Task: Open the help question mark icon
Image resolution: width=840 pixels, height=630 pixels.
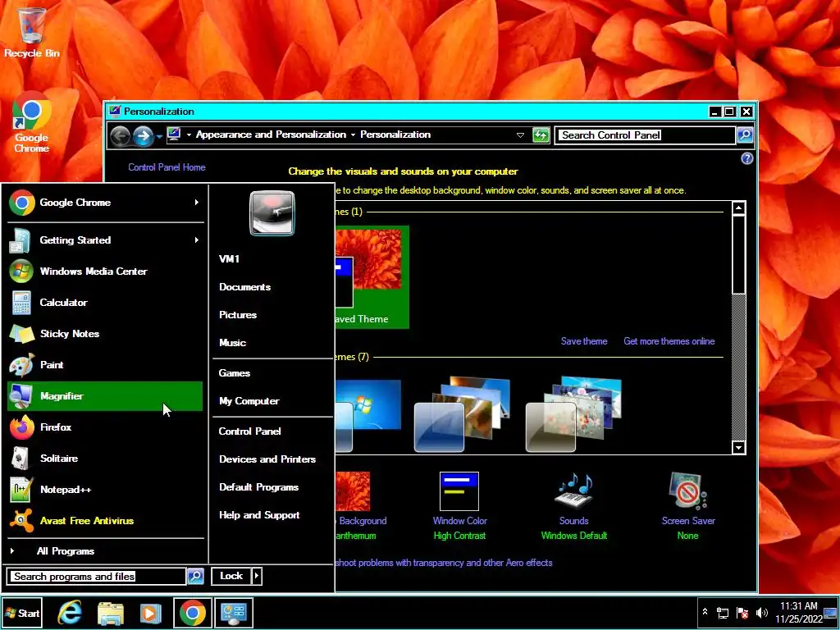Action: [746, 158]
